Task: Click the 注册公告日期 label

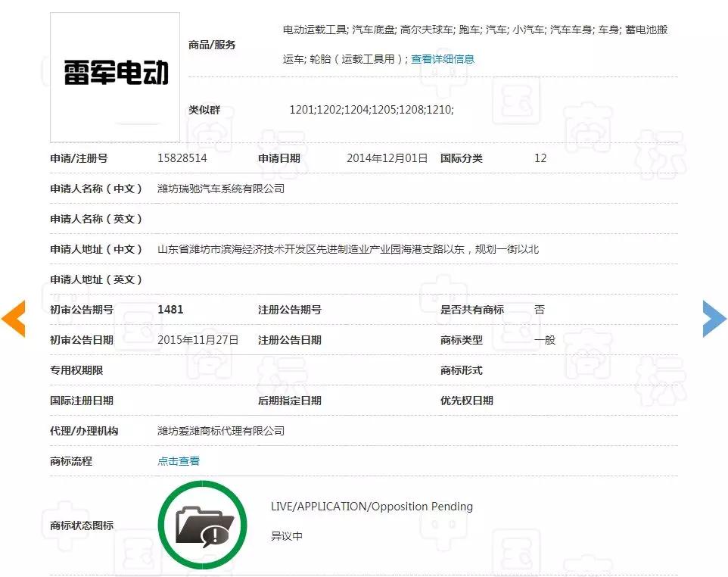Action: (290, 339)
